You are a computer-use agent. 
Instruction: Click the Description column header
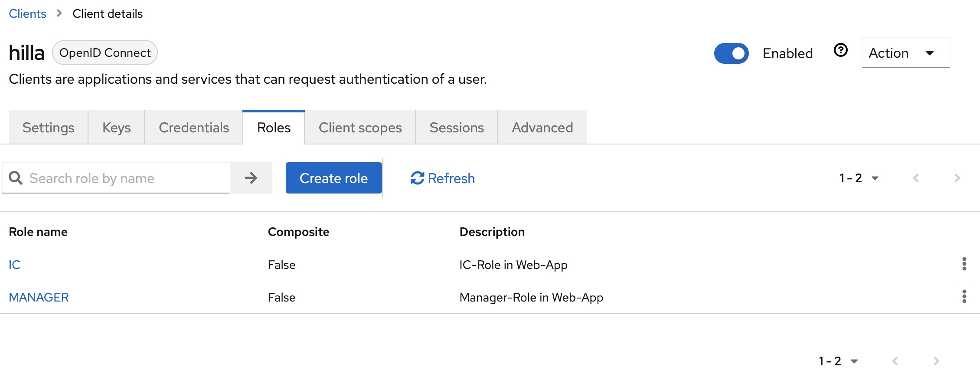[x=492, y=232]
